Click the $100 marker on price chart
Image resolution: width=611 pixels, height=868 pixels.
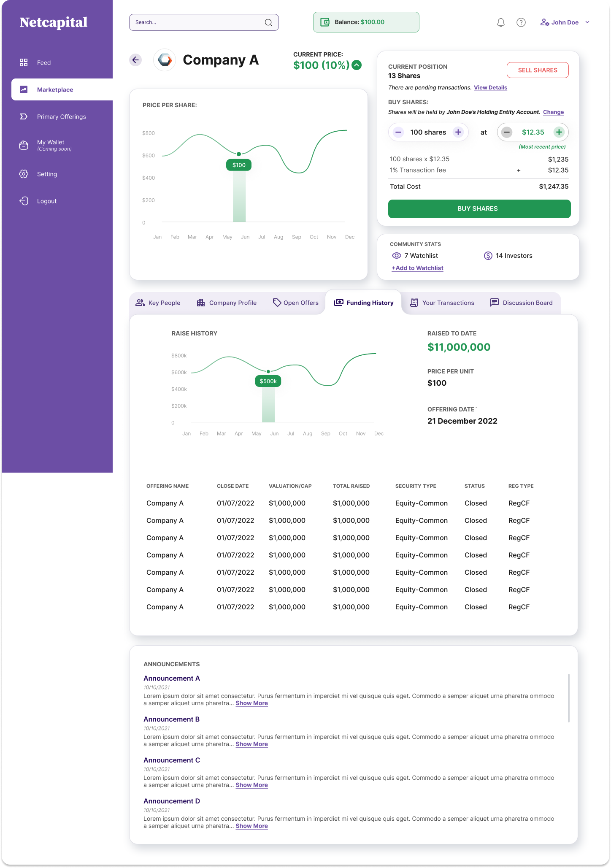(x=239, y=165)
